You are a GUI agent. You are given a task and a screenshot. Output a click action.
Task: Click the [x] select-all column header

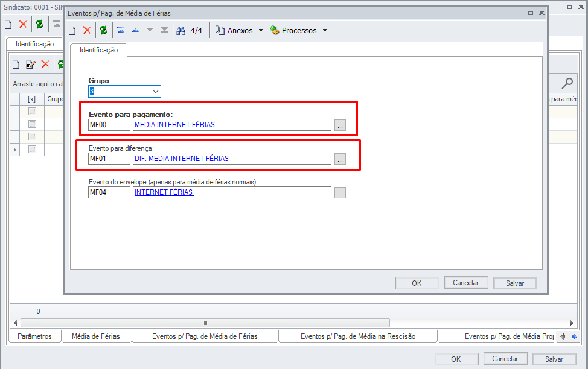tap(32, 99)
